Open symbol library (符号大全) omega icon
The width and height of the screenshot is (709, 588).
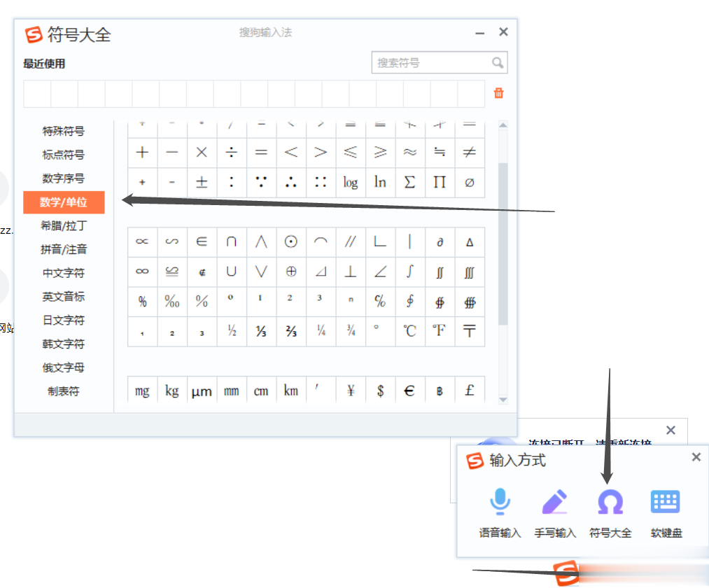click(x=610, y=502)
